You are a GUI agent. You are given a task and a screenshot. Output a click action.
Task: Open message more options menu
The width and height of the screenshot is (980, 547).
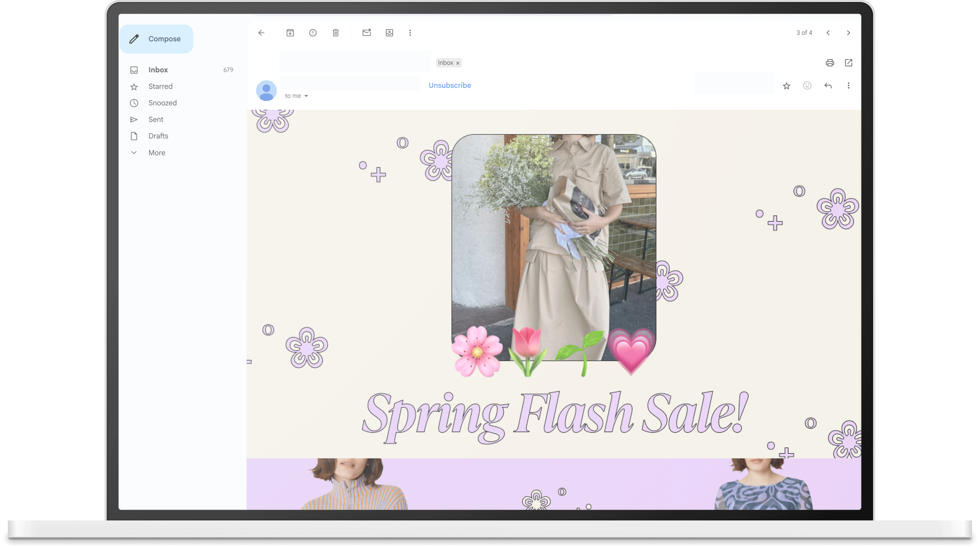[x=848, y=85]
